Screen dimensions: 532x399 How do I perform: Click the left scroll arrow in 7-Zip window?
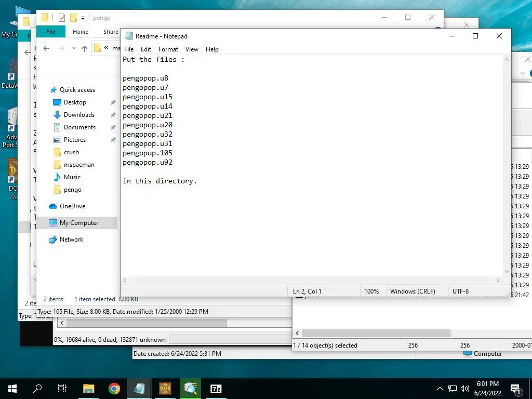click(x=297, y=333)
